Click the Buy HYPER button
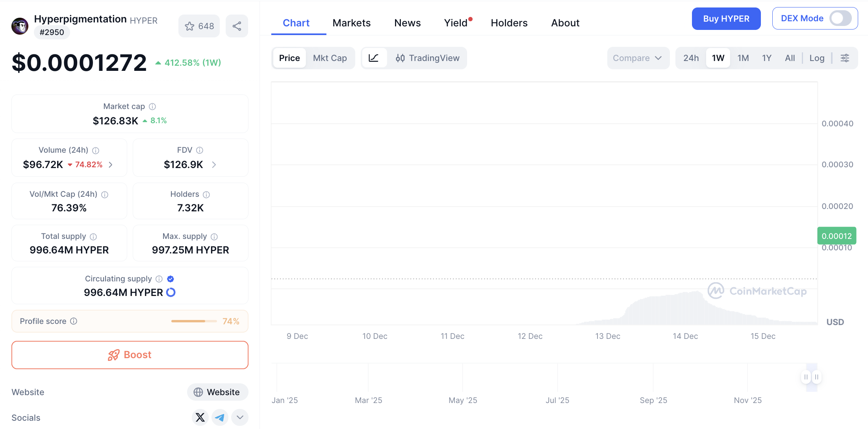 [x=726, y=18]
